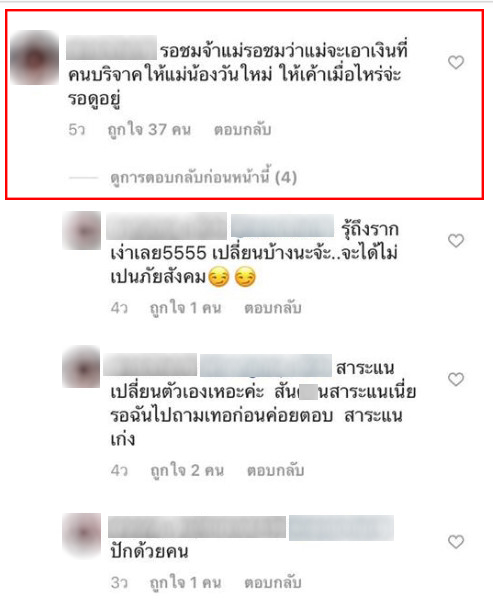The image size is (493, 614).
Task: Open the top commenter's profile picture
Action: coord(34,58)
